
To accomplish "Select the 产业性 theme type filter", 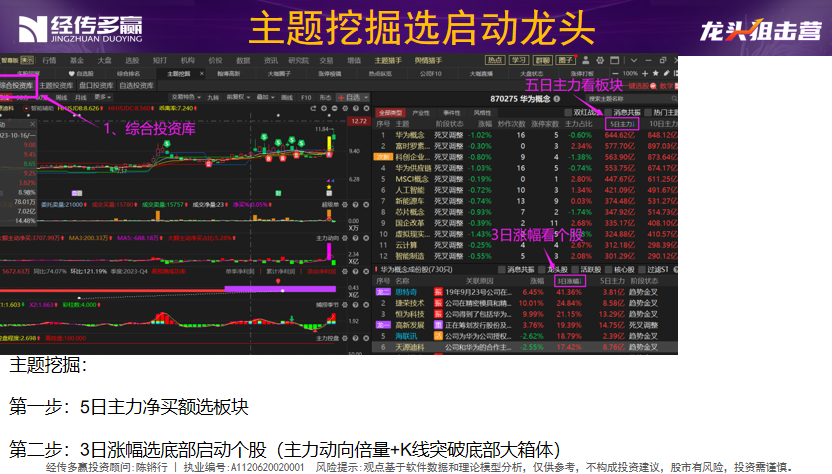I will tap(421, 113).
